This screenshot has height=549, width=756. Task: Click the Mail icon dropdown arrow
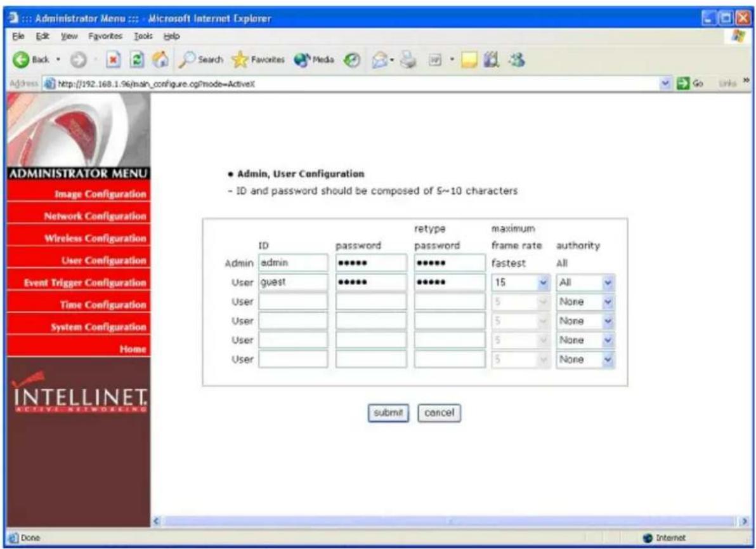click(x=392, y=60)
